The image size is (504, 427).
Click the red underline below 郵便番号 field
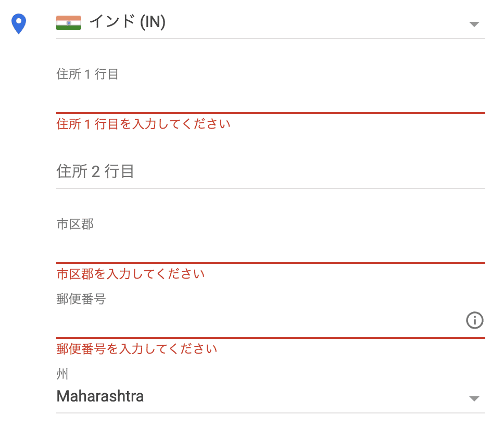tap(270, 338)
